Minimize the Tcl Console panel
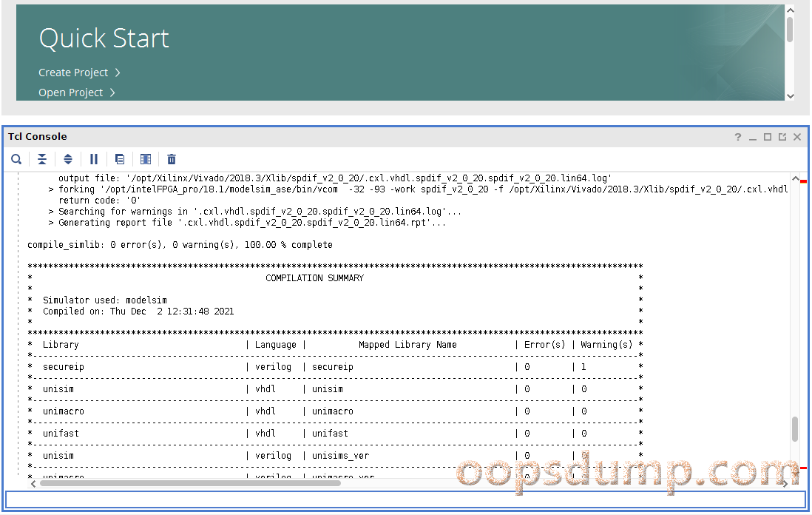This screenshot has width=812, height=515. pyautogui.click(x=753, y=137)
